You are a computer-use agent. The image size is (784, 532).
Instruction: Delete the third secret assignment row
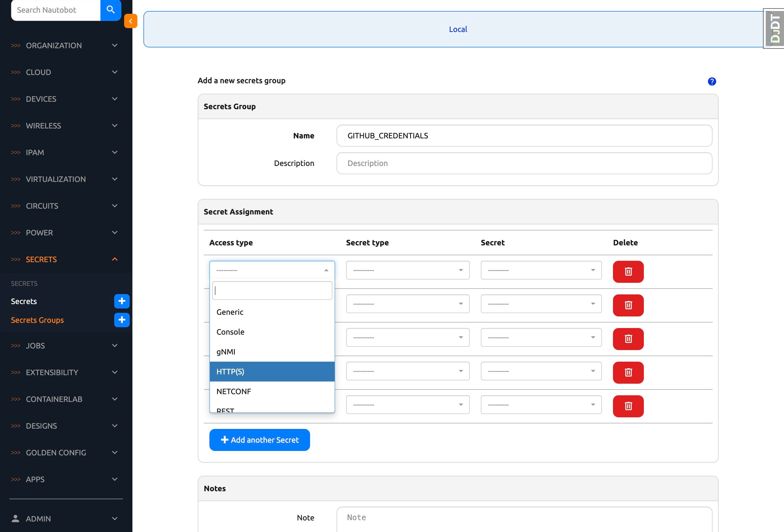click(x=628, y=339)
